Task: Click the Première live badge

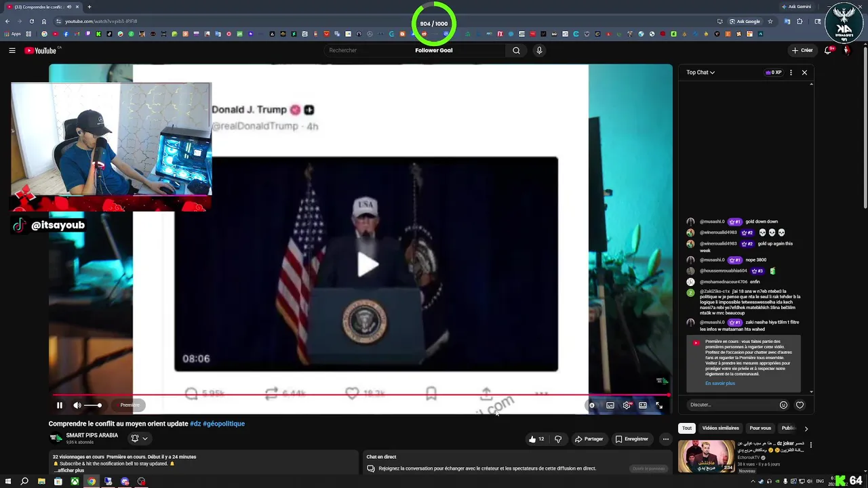Action: [130, 405]
